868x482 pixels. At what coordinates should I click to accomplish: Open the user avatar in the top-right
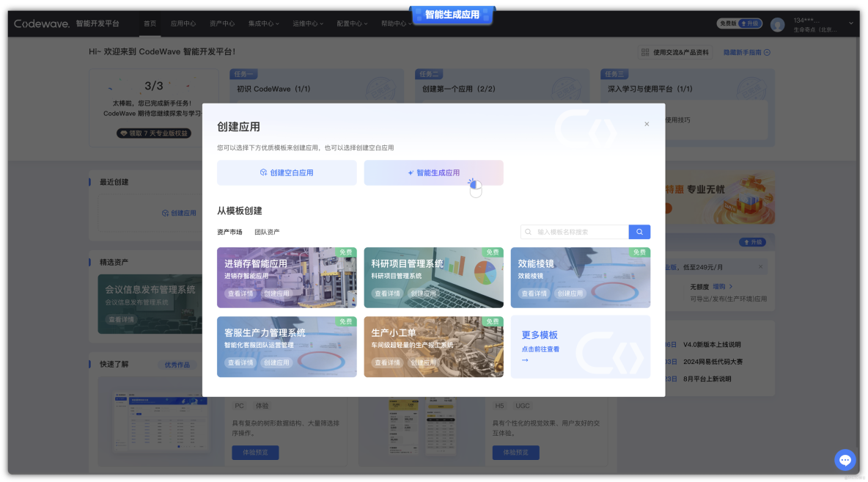pyautogui.click(x=776, y=23)
